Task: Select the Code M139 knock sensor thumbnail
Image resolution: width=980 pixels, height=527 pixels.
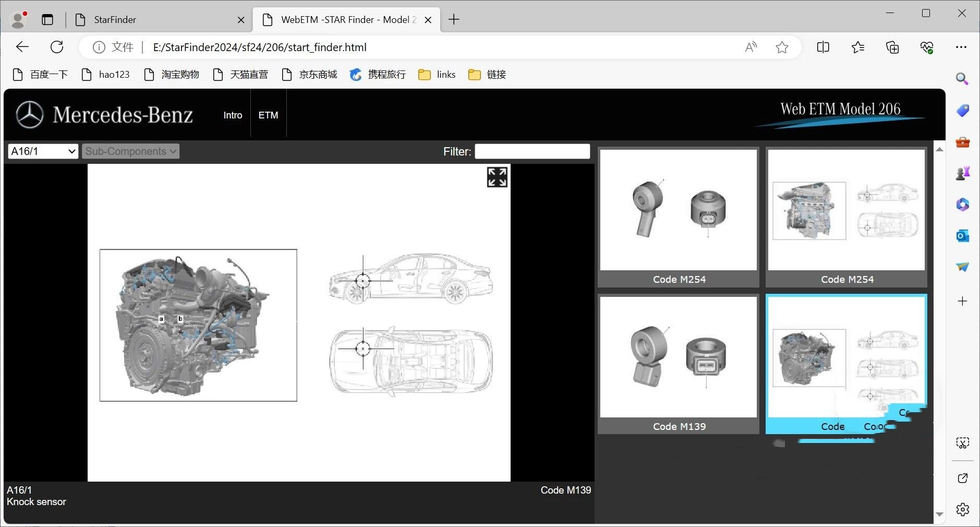Action: [x=678, y=364]
